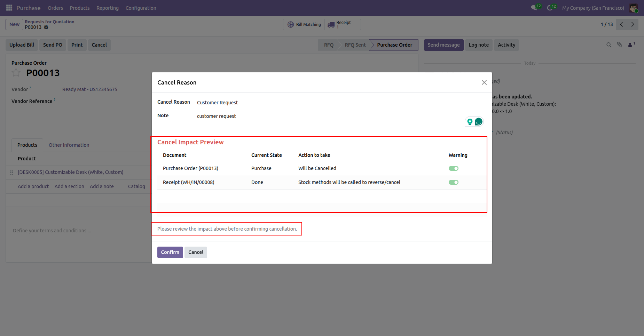Click the Log note button
This screenshot has height=336, width=644.
(479, 45)
